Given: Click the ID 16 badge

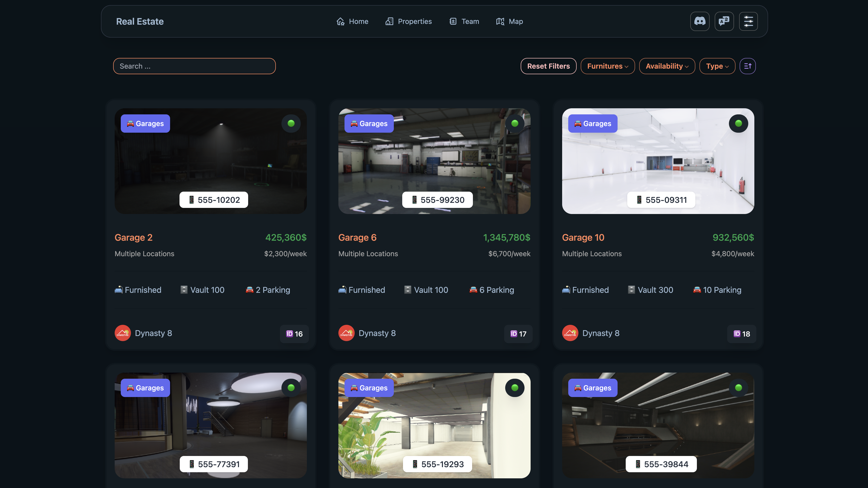Looking at the screenshot, I should click(x=294, y=334).
